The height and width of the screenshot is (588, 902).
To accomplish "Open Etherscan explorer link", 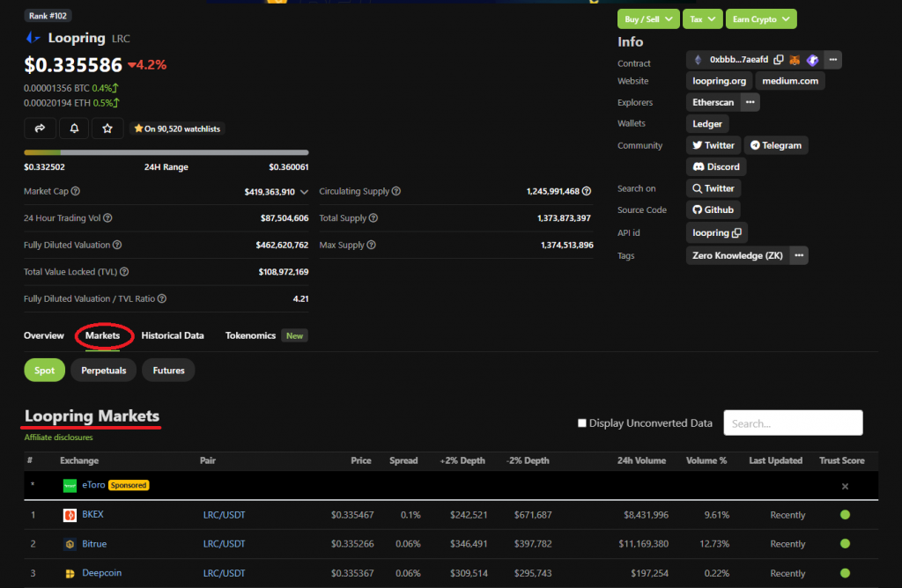I will tap(713, 102).
